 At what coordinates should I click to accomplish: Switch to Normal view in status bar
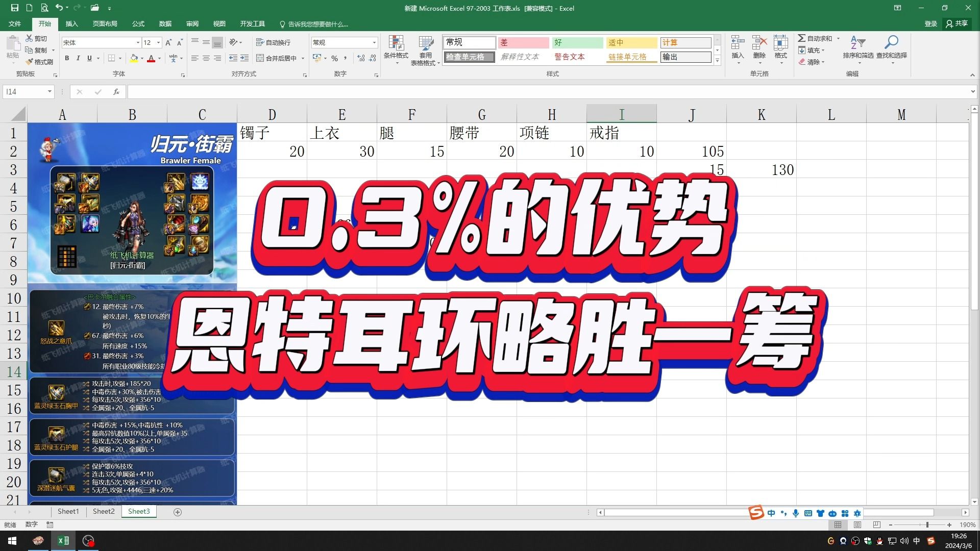coord(838,524)
